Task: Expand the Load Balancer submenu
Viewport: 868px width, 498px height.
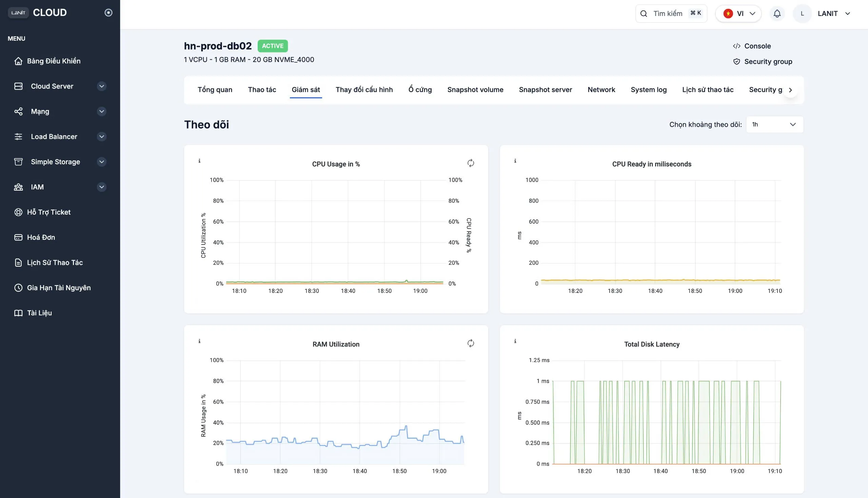Action: click(102, 137)
